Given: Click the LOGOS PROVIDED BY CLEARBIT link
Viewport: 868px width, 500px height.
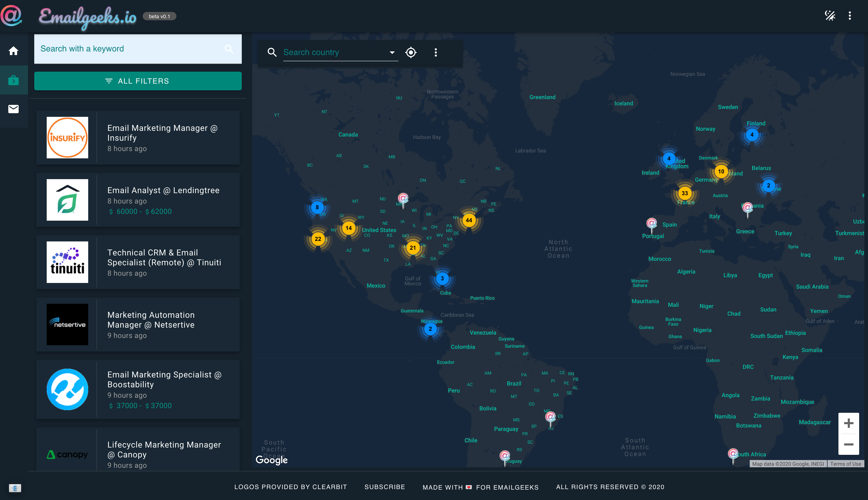Looking at the screenshot, I should (291, 487).
